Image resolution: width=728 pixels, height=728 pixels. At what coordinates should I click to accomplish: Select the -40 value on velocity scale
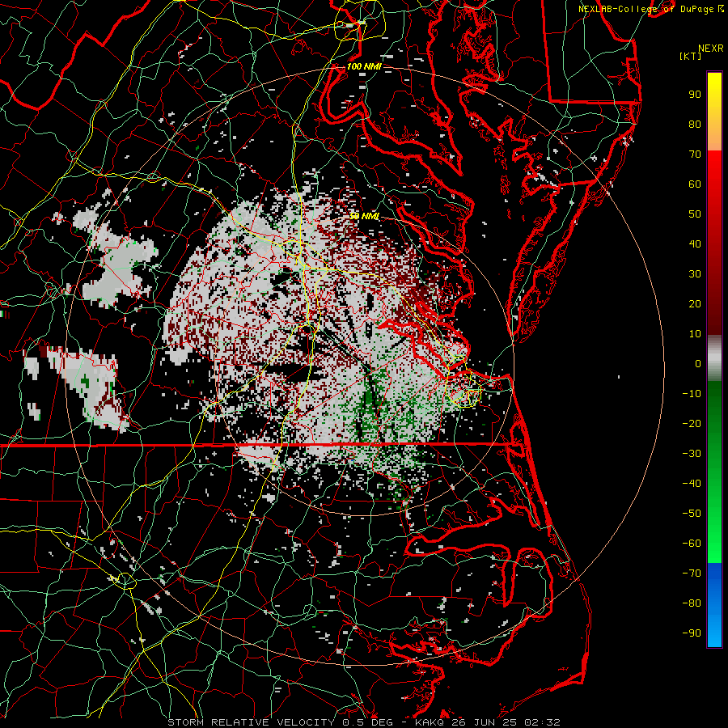pos(692,484)
